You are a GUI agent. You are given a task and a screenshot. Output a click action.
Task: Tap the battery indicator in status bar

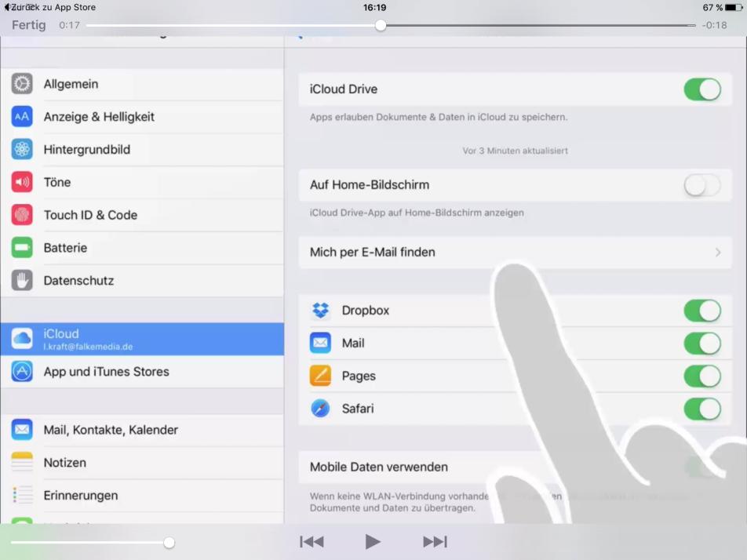[733, 8]
